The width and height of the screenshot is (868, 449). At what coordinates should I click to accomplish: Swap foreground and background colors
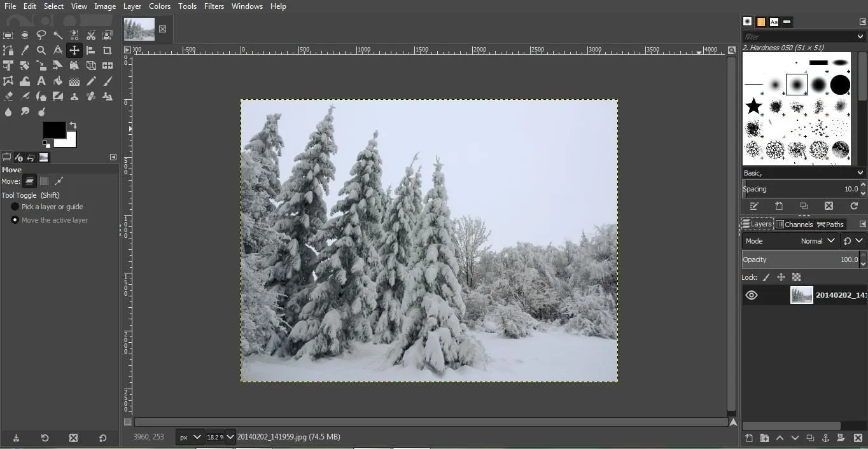72,125
